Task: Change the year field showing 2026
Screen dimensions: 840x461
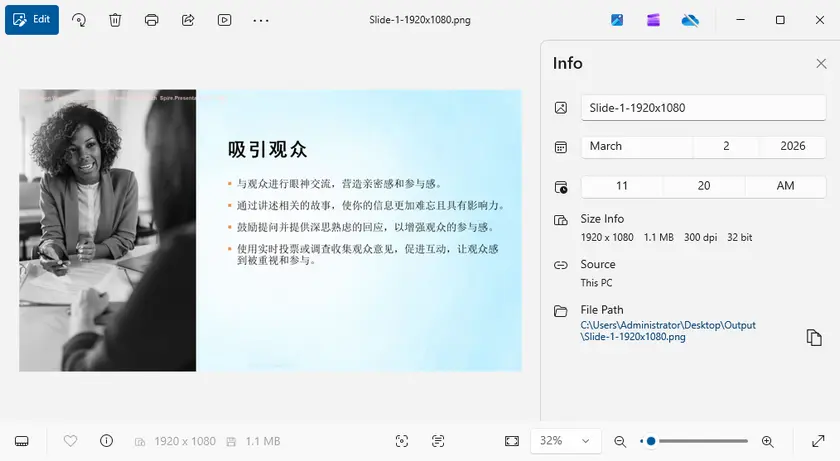Action: pos(792,146)
